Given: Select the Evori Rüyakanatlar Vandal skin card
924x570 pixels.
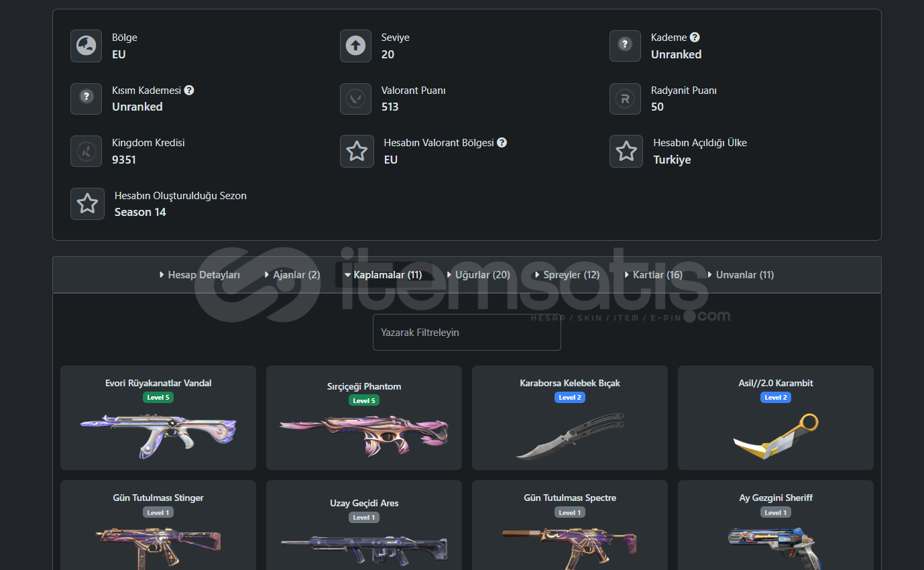Looking at the screenshot, I should (158, 418).
